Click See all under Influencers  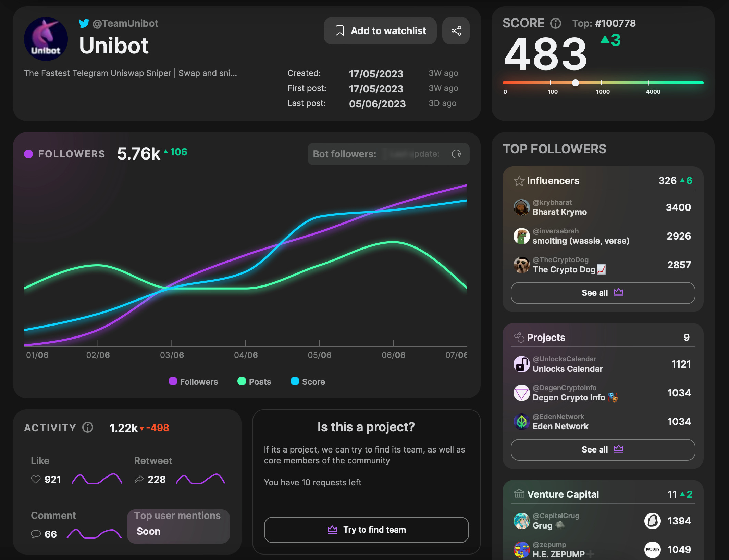(x=603, y=293)
